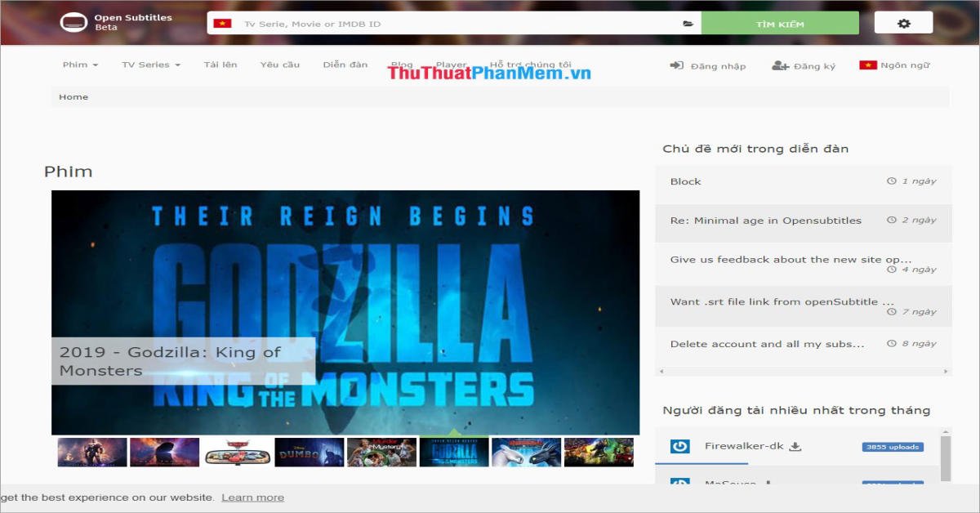Select Hỗ trợ chúng tôi menu item
Viewport: 980px width, 513px height.
click(x=531, y=65)
